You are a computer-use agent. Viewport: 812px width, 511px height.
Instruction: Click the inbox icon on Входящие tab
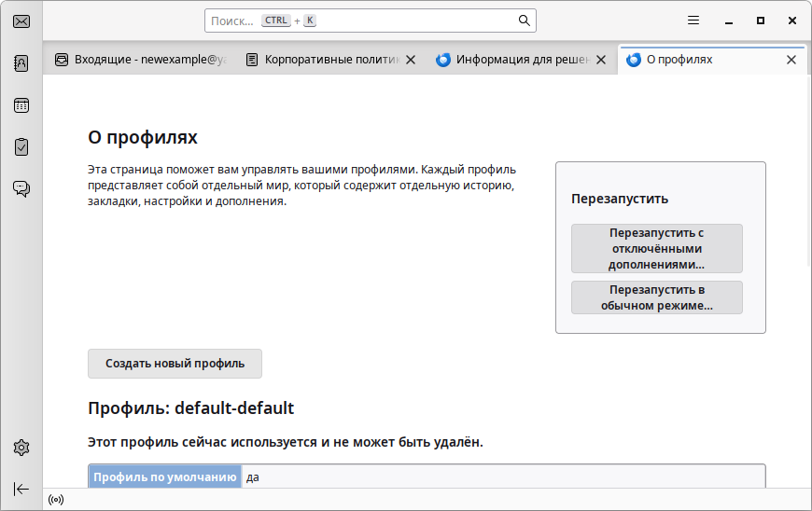(x=62, y=60)
